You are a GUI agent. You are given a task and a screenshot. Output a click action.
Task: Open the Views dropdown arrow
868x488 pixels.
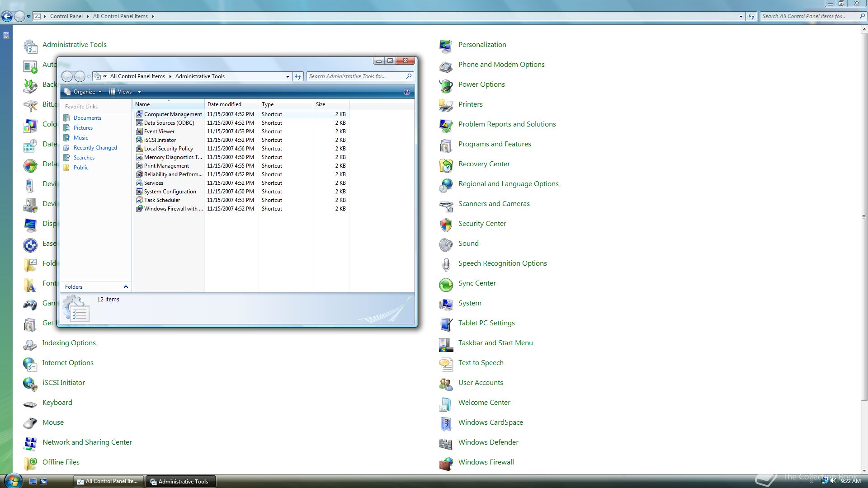point(139,92)
